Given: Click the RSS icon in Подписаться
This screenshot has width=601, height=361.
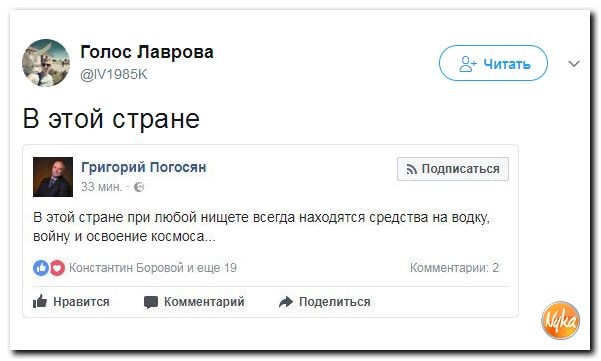Looking at the screenshot, I should (x=412, y=169).
